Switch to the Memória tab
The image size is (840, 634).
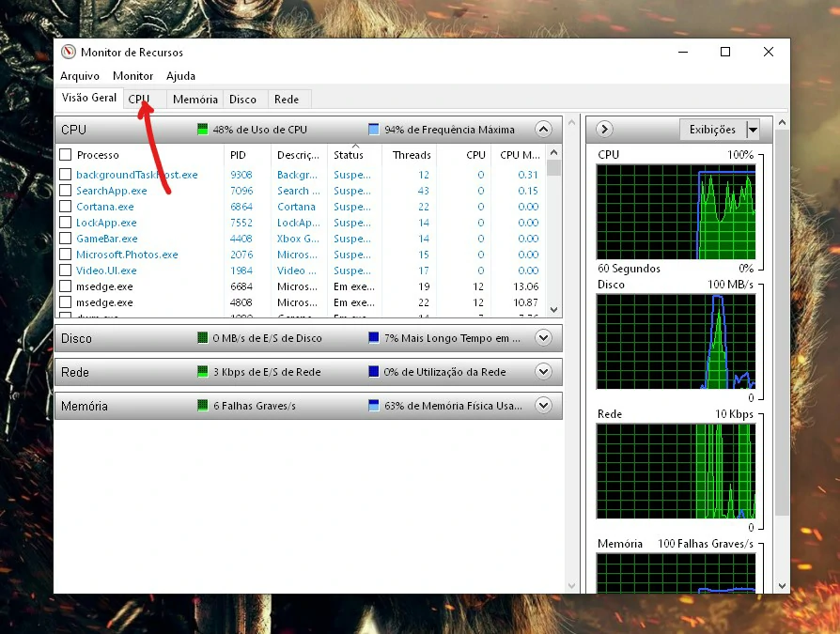[195, 99]
